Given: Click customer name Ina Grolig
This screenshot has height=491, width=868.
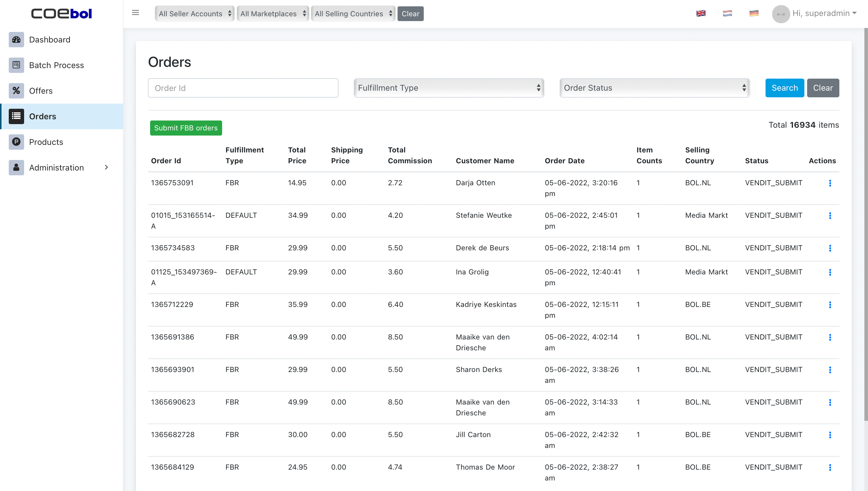Looking at the screenshot, I should 472,272.
